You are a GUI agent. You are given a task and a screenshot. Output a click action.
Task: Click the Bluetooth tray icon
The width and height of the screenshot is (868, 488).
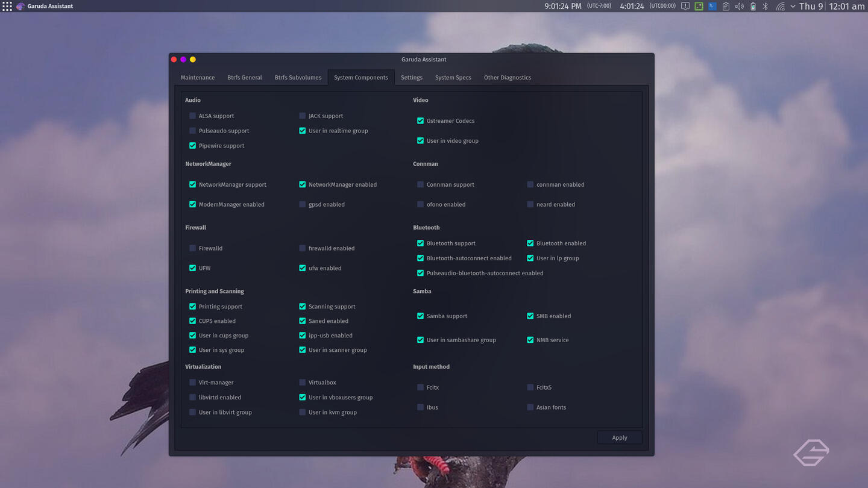[x=766, y=6]
